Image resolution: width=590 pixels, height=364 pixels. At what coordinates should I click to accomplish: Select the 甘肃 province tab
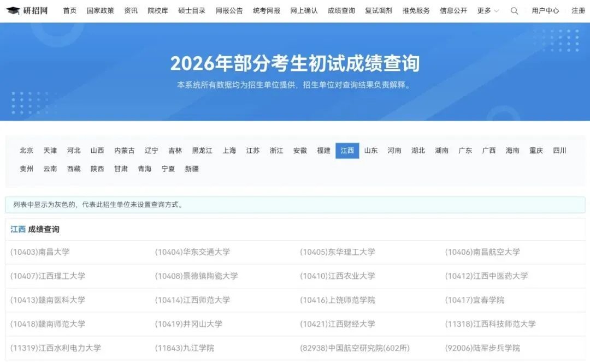coord(121,169)
